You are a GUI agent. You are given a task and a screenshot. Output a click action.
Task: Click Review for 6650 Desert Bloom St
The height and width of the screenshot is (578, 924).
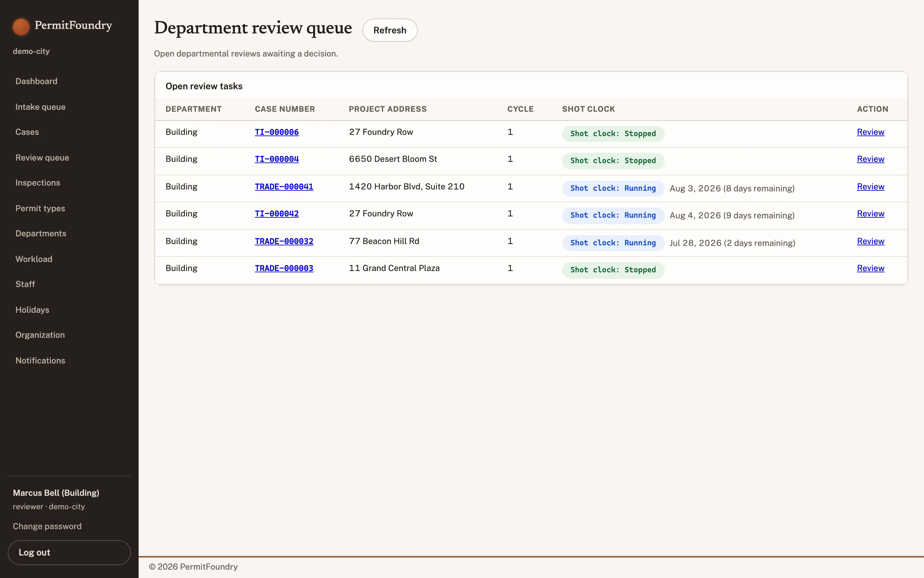tap(870, 159)
